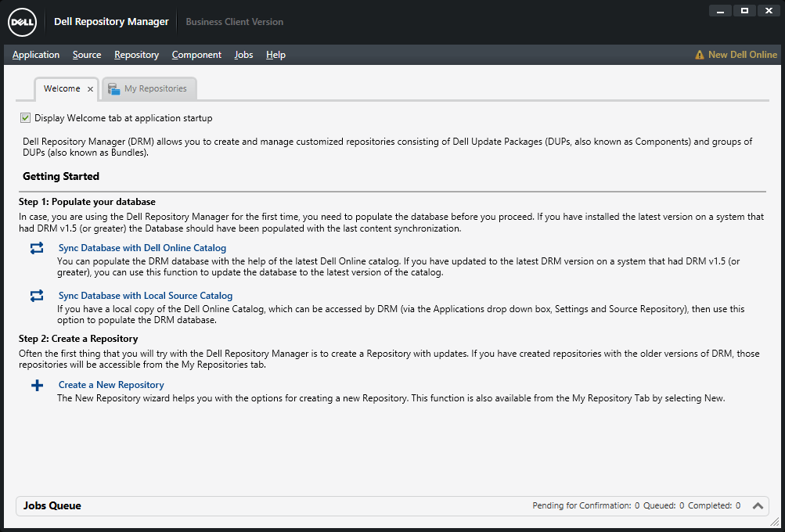Open the Jobs menu
785x532 pixels.
[243, 55]
